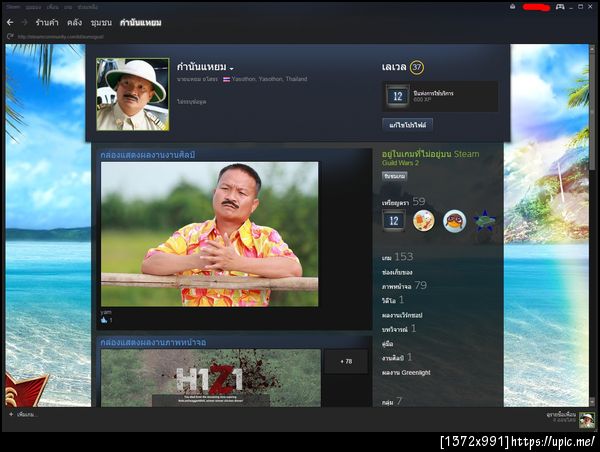Open the 12 years badge in badges row

[x=394, y=220]
